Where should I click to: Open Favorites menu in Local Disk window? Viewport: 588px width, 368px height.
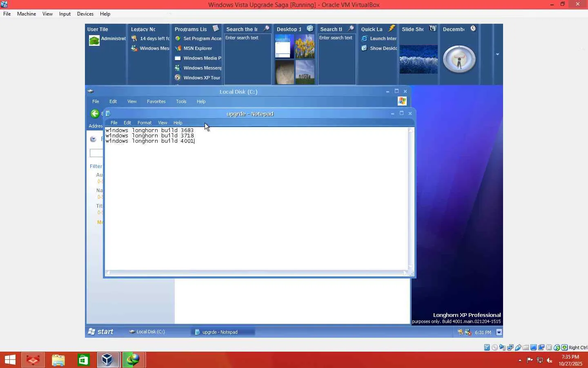156,101
